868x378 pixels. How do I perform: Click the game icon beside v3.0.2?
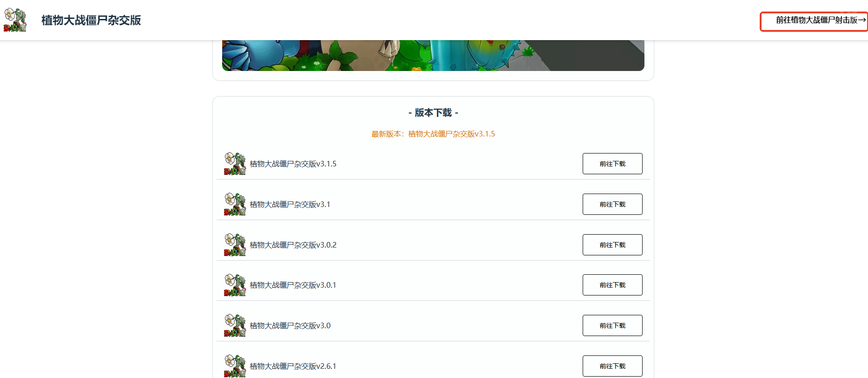(x=235, y=245)
